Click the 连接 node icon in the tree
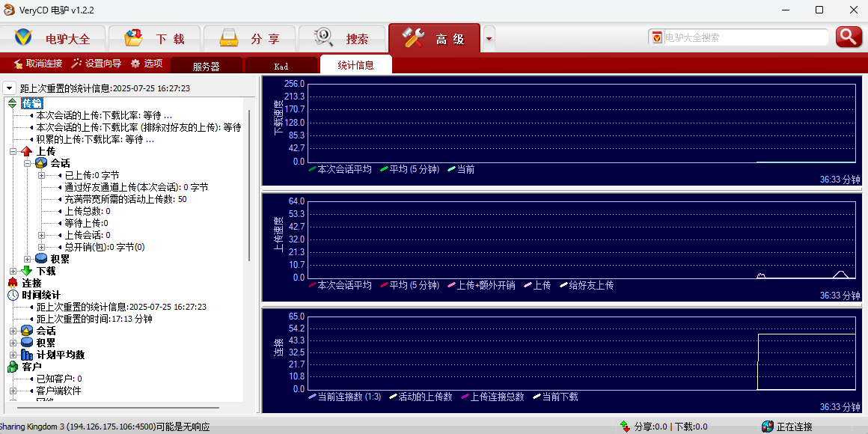 tap(13, 283)
